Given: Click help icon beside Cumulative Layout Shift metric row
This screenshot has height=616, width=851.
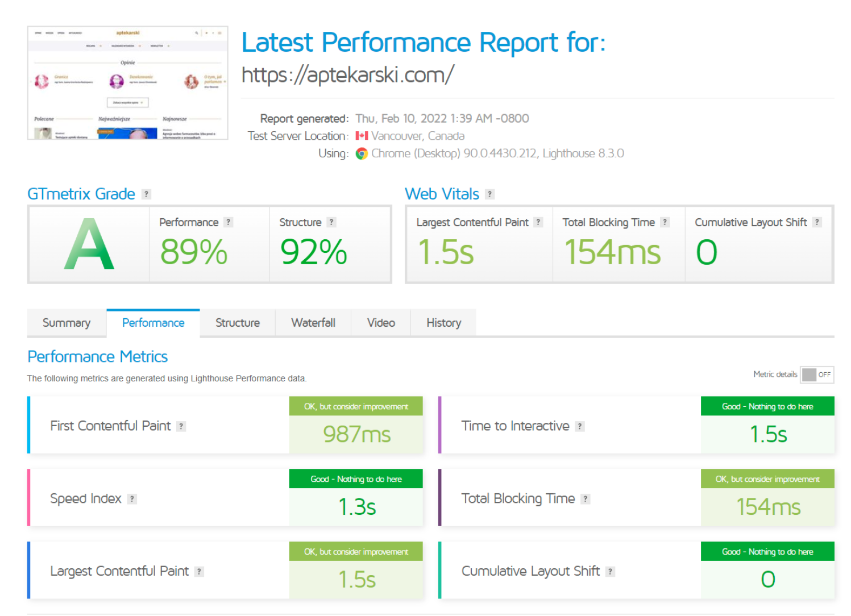Looking at the screenshot, I should [610, 572].
